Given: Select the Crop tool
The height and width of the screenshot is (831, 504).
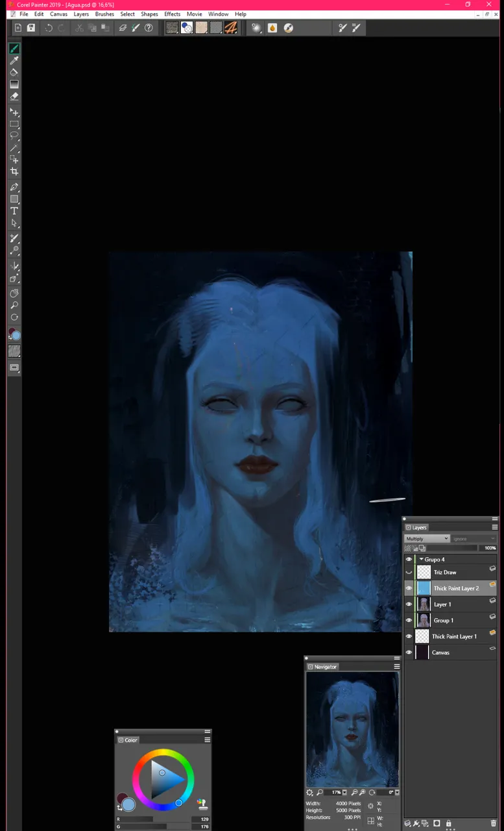Looking at the screenshot, I should coord(14,171).
